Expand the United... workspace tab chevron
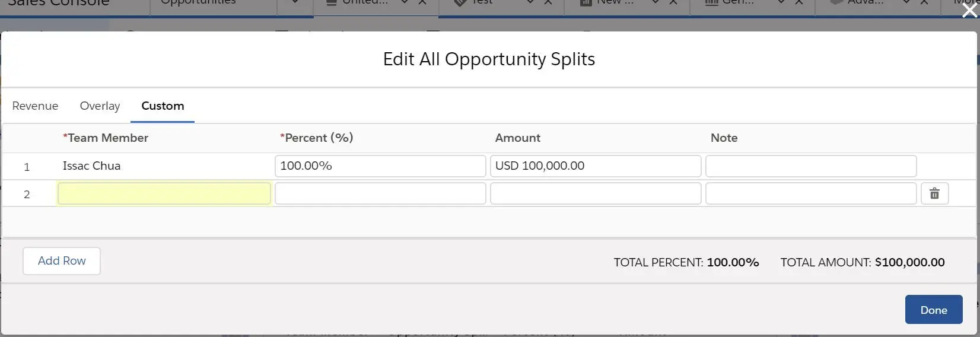Screen dimensions: 980x337 [x=405, y=2]
